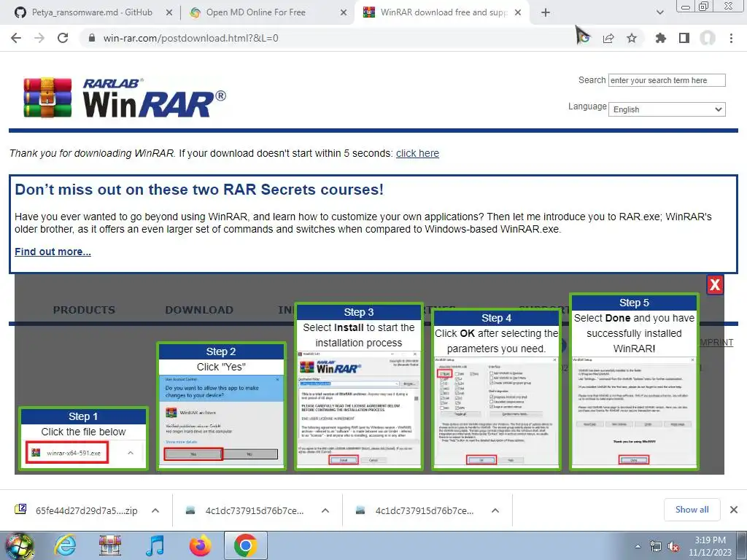Expand options for last 4c1dc737915d76b7ce download
747x560 pixels.
tap(495, 510)
